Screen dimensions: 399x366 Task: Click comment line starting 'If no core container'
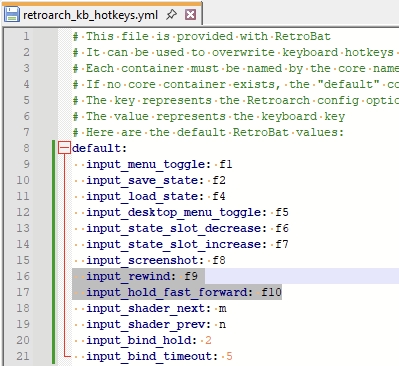tap(236, 84)
